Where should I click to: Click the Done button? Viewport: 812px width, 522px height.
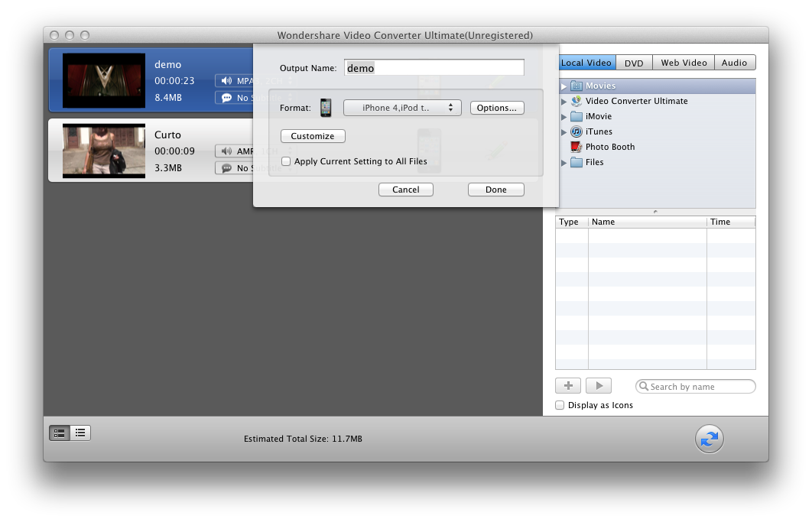tap(495, 190)
